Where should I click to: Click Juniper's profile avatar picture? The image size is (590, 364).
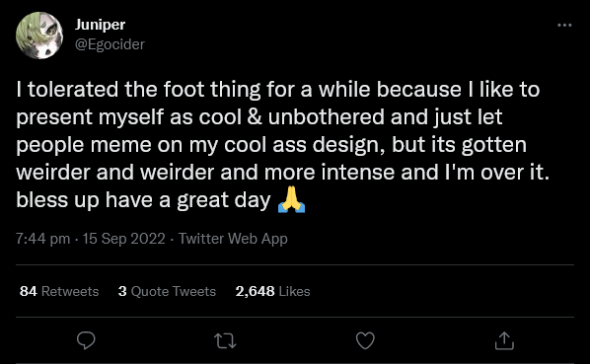(x=39, y=36)
